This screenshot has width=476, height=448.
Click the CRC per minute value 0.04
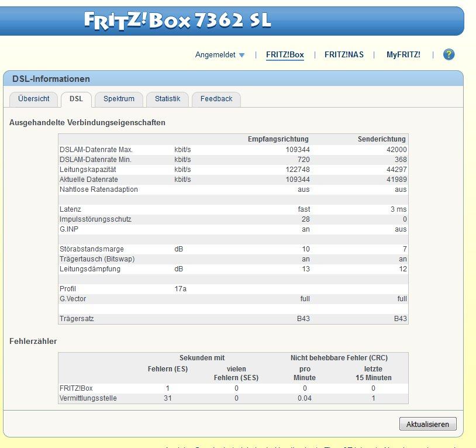pos(305,398)
